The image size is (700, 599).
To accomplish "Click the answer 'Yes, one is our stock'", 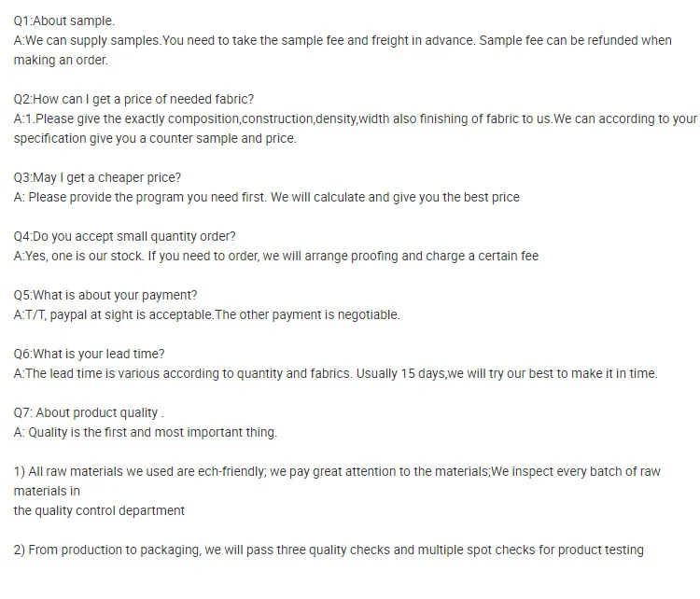I will (x=275, y=256).
